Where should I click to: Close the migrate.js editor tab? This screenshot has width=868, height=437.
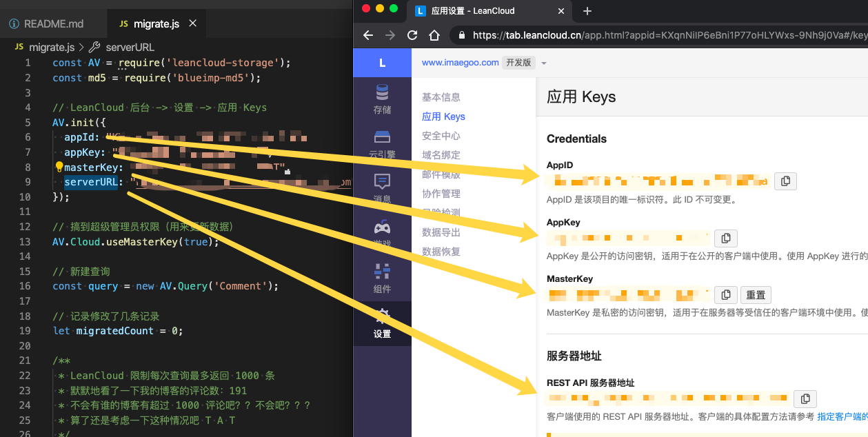coord(192,23)
